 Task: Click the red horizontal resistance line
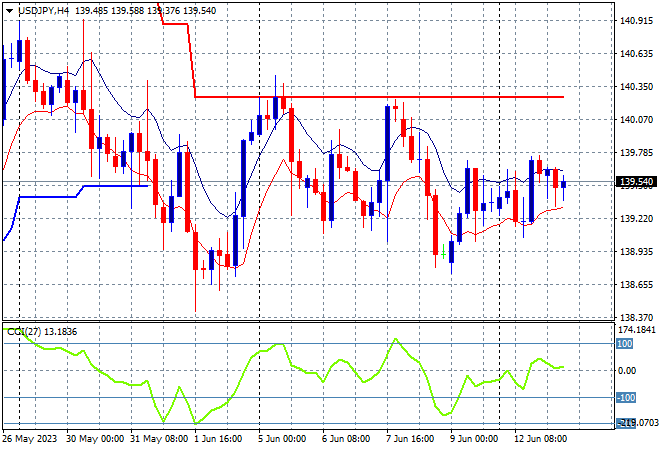(x=379, y=97)
